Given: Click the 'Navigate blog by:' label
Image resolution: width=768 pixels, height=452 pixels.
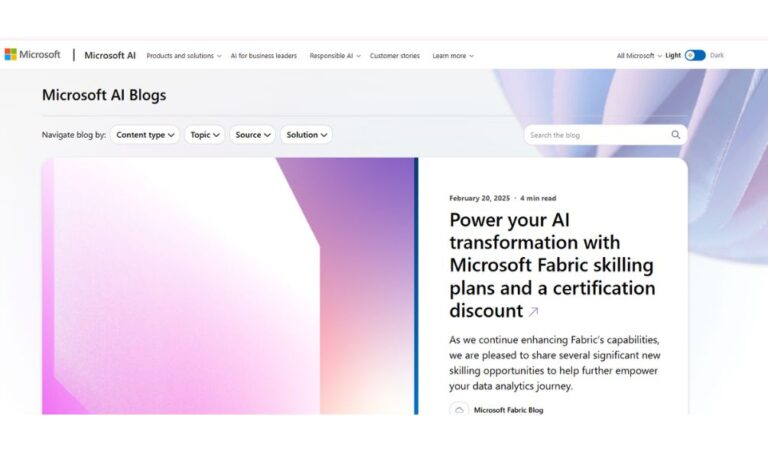Looking at the screenshot, I should pos(74,135).
